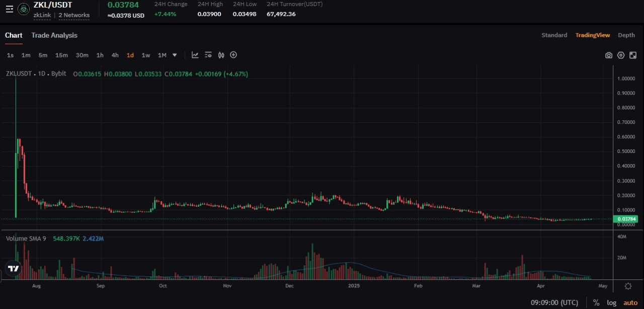Screen dimensions: 644x309
Task: Click the green current price label 0.03784
Action: (625, 219)
